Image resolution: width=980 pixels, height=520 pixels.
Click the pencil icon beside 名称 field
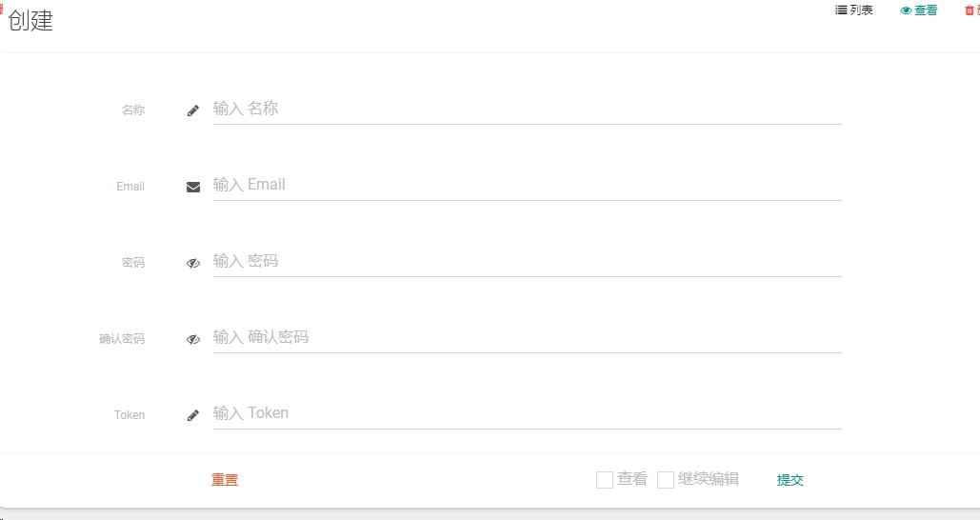[x=193, y=110]
